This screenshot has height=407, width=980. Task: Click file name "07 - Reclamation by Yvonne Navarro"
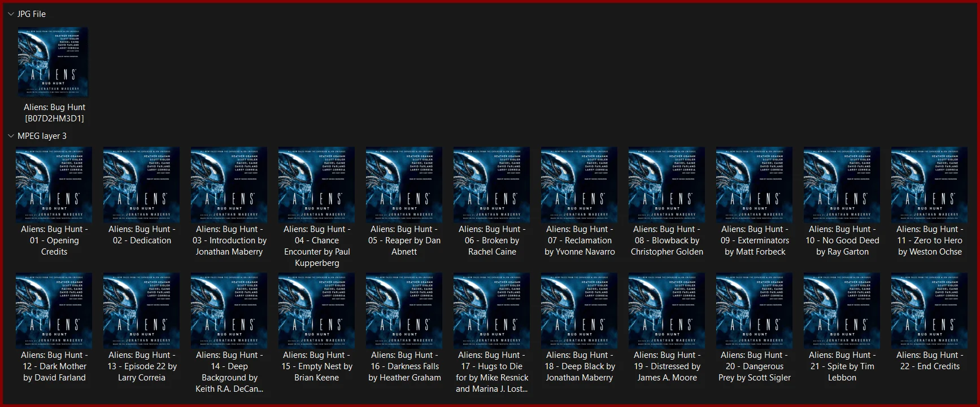[580, 240]
